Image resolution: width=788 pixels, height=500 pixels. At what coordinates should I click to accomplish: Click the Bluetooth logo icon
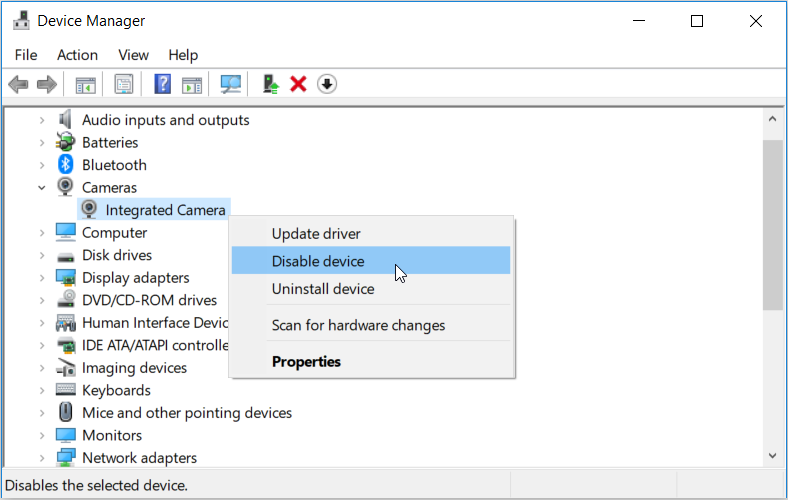[65, 164]
